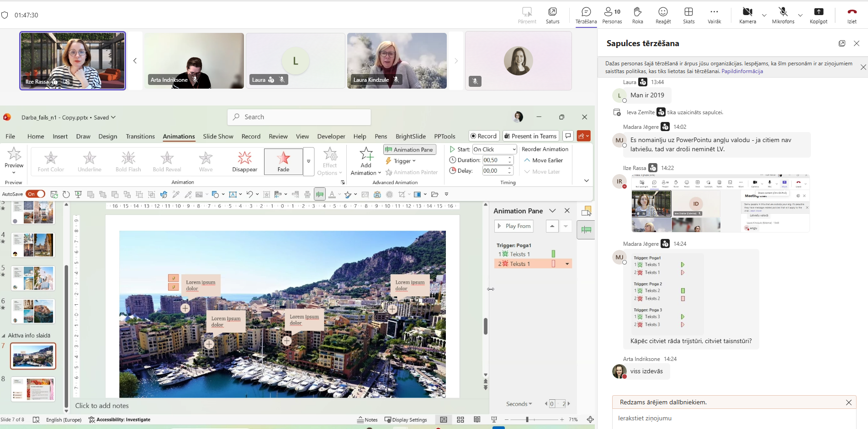
Task: Open the Start On Click dropdown
Action: pyautogui.click(x=494, y=149)
